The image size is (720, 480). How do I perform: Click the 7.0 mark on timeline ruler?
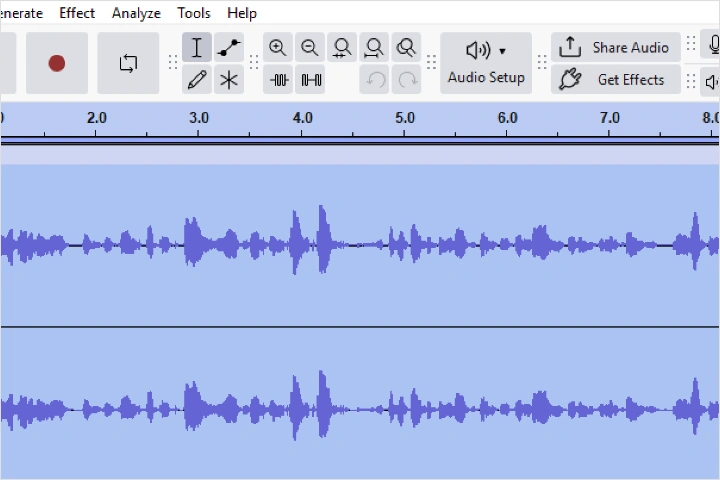(x=609, y=118)
